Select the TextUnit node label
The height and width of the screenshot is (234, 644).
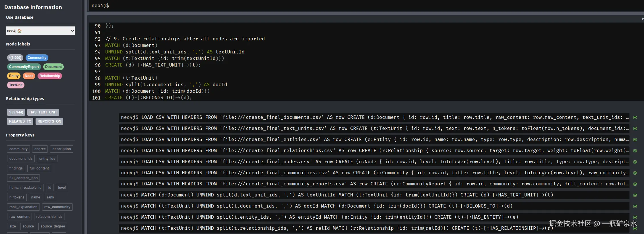tap(16, 85)
